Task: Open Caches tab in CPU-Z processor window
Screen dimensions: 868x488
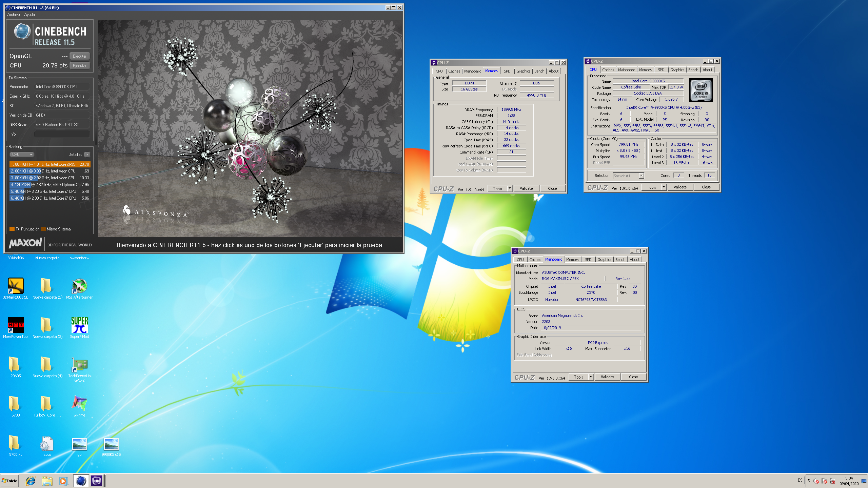Action: click(x=608, y=70)
